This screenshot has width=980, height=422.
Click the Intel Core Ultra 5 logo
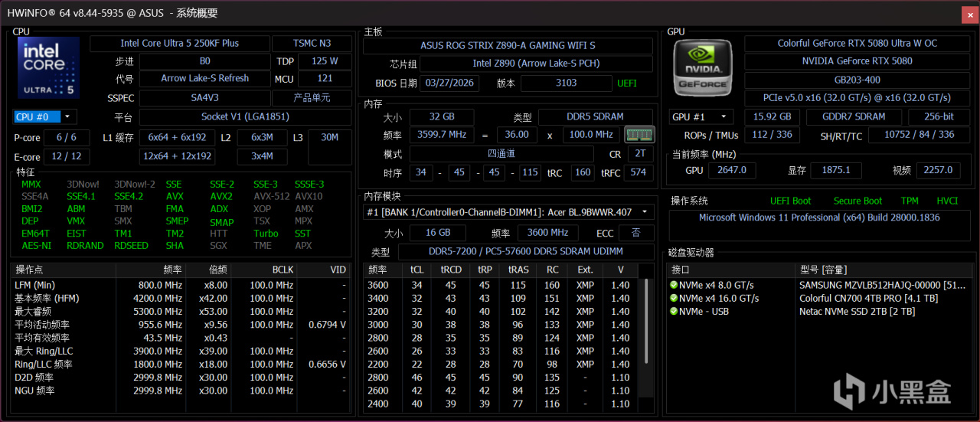point(48,69)
